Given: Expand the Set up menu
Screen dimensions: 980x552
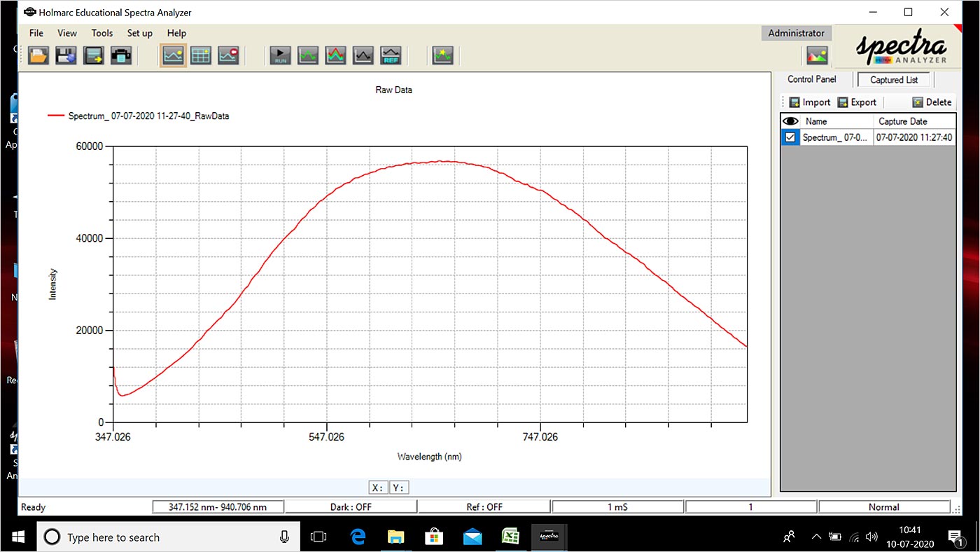Looking at the screenshot, I should (x=139, y=33).
